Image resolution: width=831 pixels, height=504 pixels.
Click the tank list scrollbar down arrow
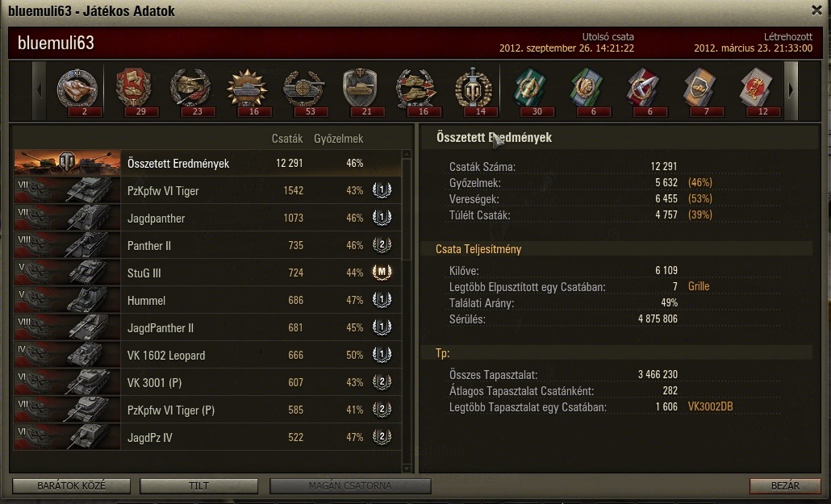coord(407,468)
